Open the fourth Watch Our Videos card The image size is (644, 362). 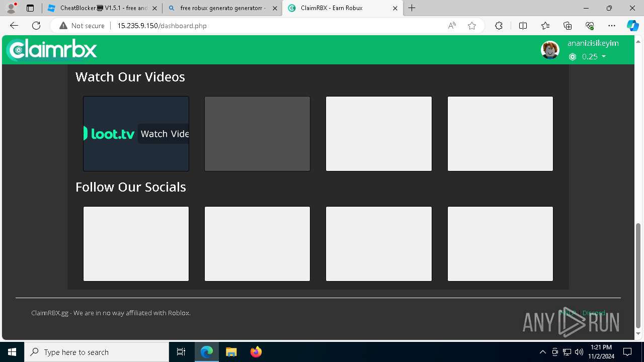500,134
